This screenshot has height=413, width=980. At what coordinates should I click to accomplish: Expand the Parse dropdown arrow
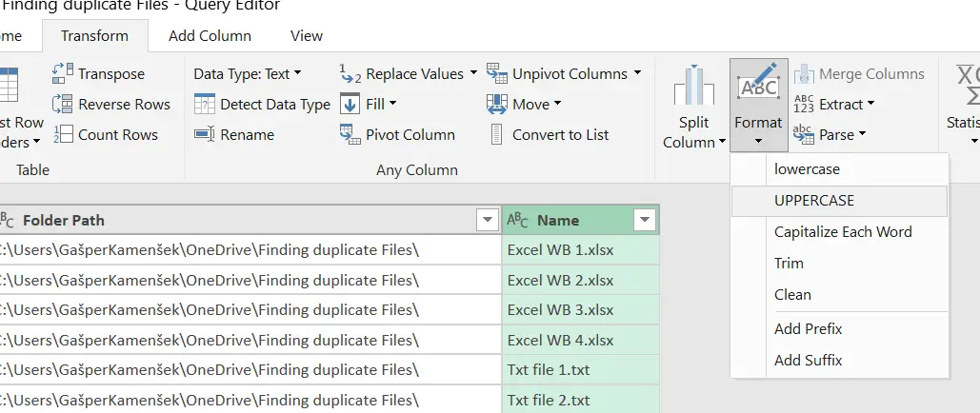tap(862, 134)
